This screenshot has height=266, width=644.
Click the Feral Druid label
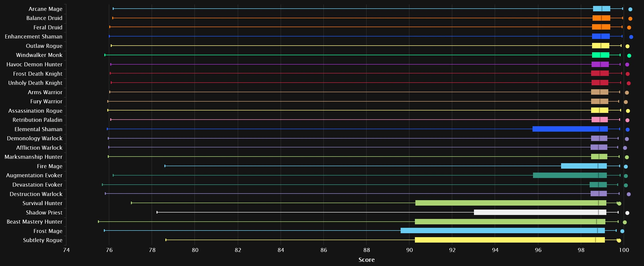pyautogui.click(x=48, y=28)
